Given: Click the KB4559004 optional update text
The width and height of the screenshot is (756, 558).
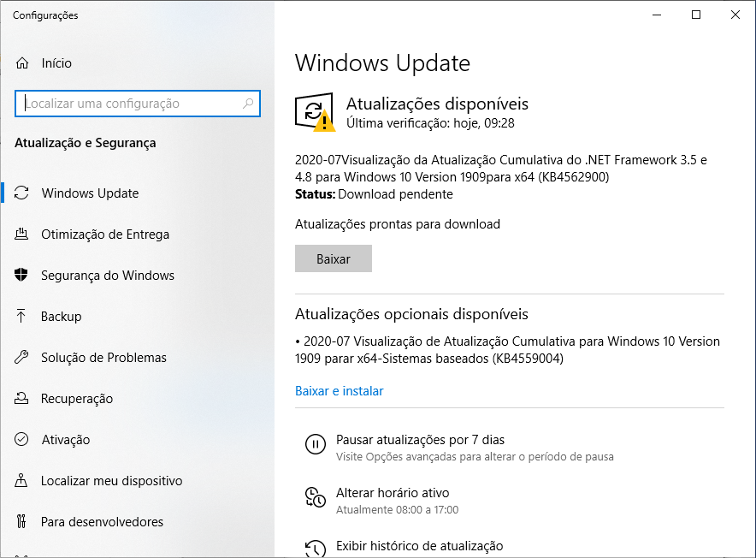Looking at the screenshot, I should [x=507, y=349].
